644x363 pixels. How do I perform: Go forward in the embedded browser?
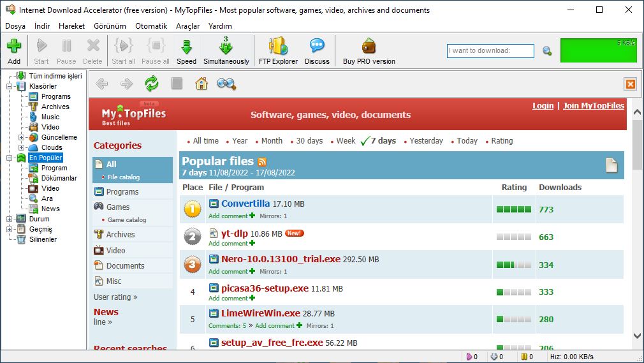[x=126, y=84]
